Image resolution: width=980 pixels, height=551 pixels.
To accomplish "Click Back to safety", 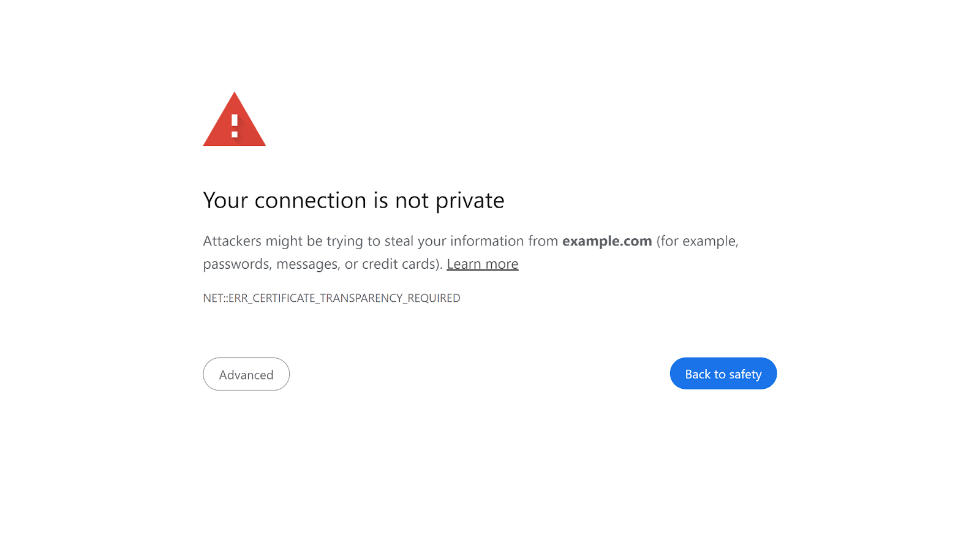I will click(723, 373).
